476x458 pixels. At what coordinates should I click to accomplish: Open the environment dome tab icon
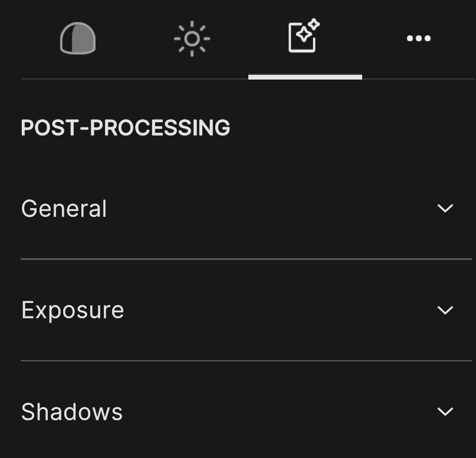[x=78, y=38]
